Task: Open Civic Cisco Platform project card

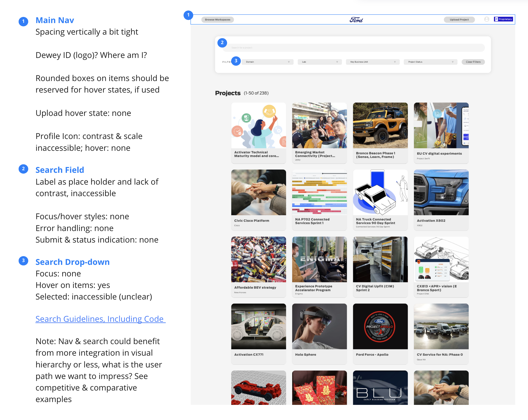Action: coord(259,200)
